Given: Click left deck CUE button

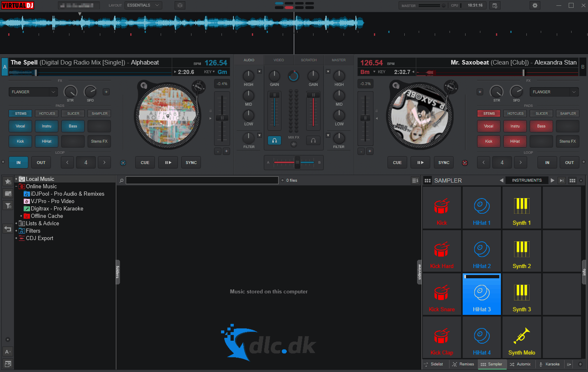Looking at the screenshot, I should coord(145,163).
